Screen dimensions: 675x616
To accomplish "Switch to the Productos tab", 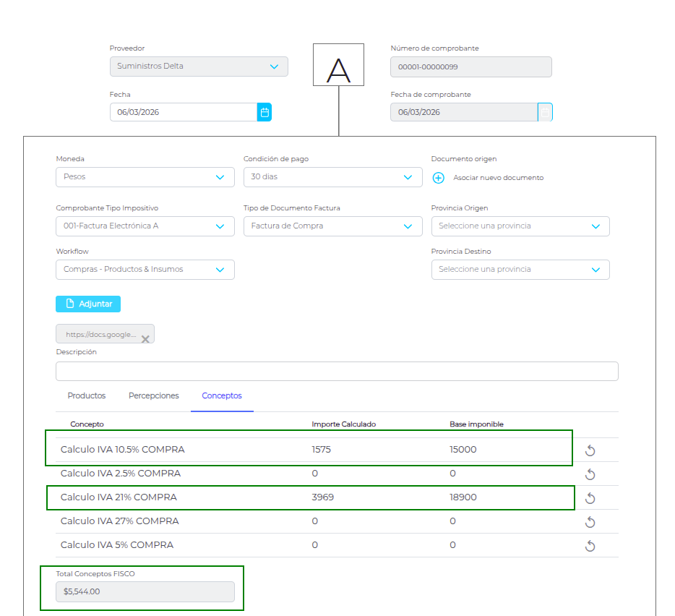I will pos(87,396).
